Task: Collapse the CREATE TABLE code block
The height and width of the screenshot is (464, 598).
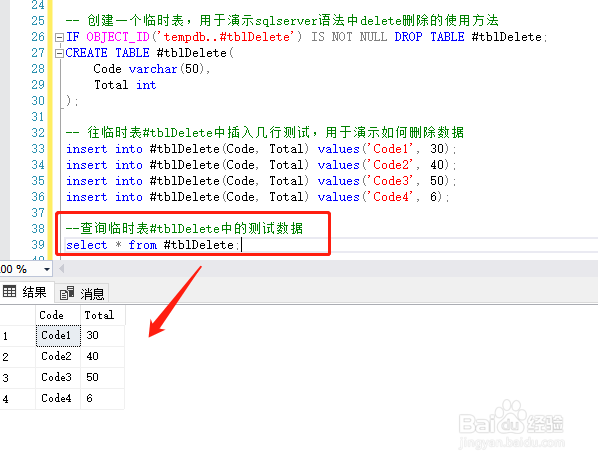Action: pos(59,53)
